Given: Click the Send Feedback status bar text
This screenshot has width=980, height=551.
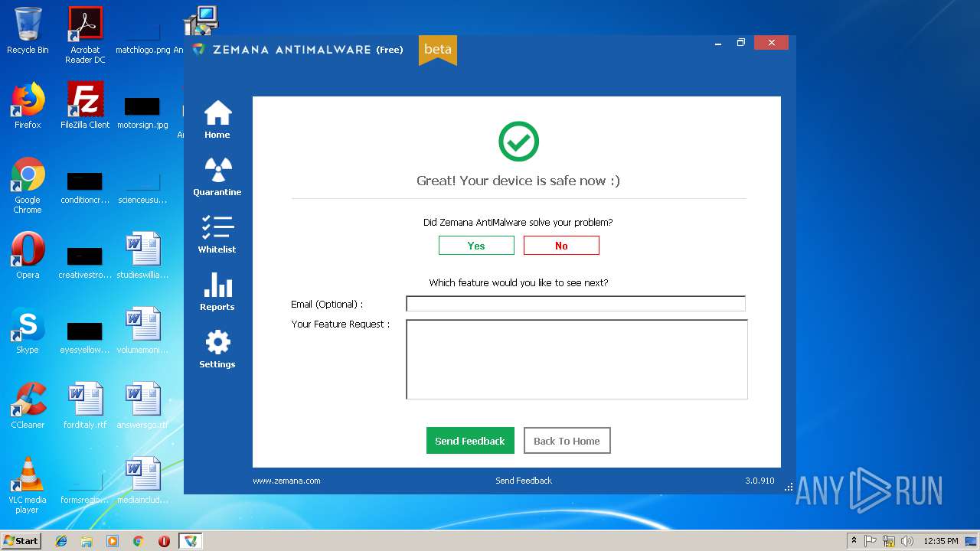Looking at the screenshot, I should 524,481.
